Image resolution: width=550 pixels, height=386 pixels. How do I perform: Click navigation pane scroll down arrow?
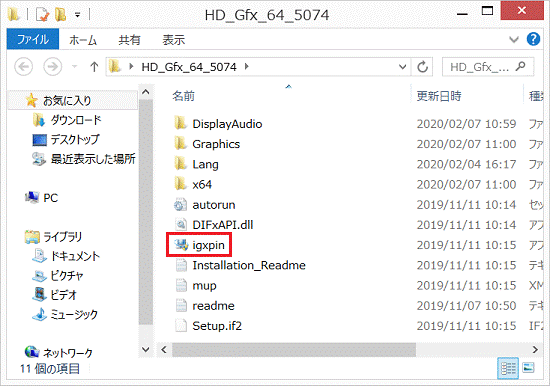(x=146, y=350)
